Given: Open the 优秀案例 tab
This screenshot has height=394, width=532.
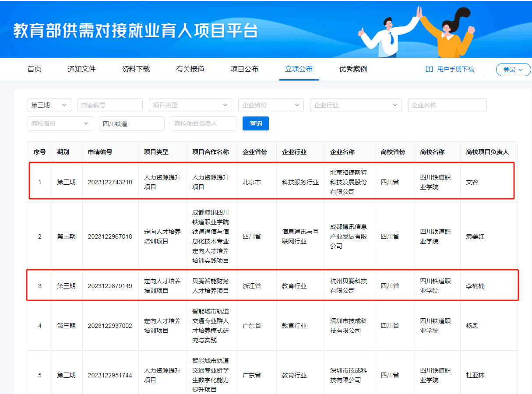Looking at the screenshot, I should pyautogui.click(x=353, y=69).
